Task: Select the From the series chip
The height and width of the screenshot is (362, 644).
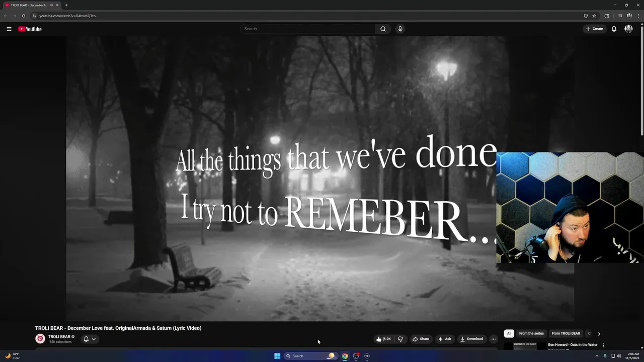Action: (x=531, y=333)
